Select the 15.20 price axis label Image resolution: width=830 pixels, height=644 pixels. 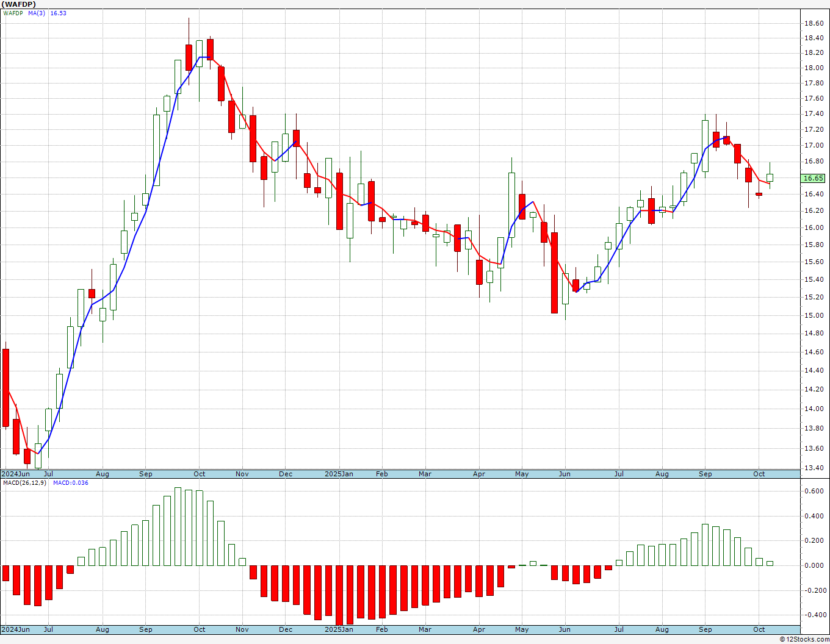[x=813, y=297]
